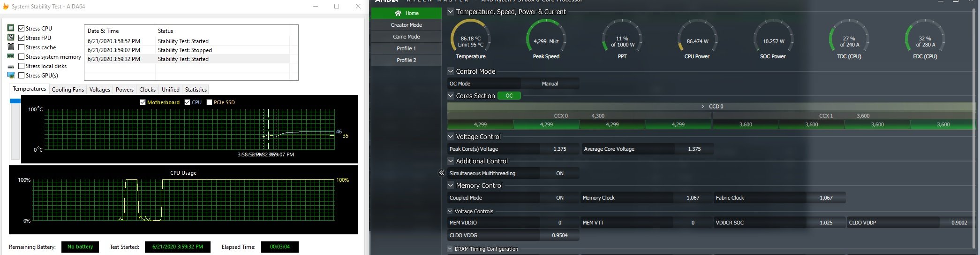The width and height of the screenshot is (980, 255).
Task: Click the cache chip icon beside Stress cache
Action: pyautogui.click(x=11, y=47)
